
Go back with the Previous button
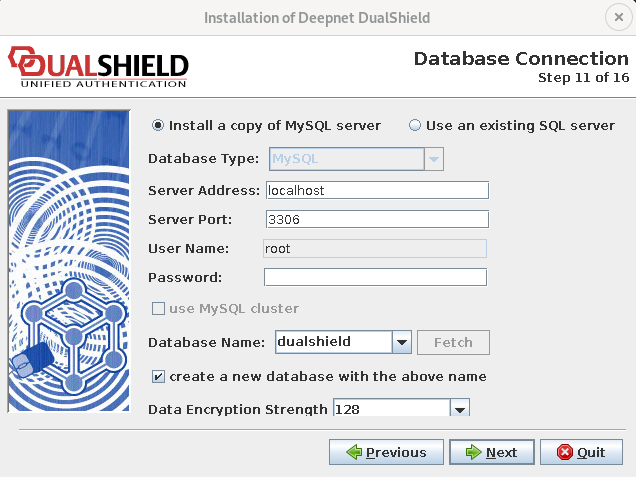(386, 452)
